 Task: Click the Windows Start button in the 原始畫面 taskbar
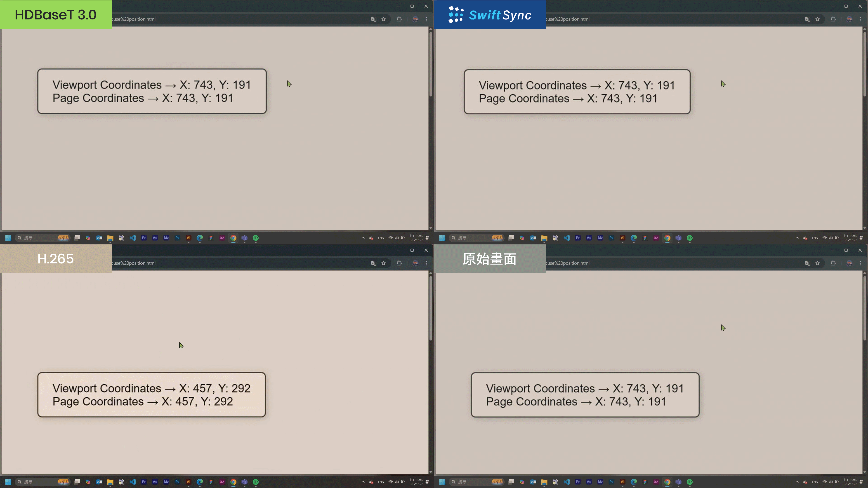pyautogui.click(x=442, y=482)
